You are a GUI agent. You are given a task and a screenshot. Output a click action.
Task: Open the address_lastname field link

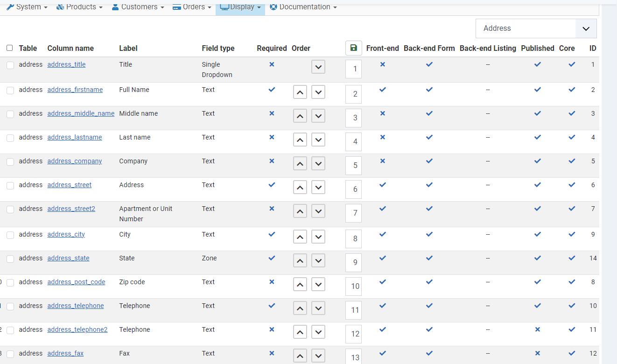(x=75, y=137)
